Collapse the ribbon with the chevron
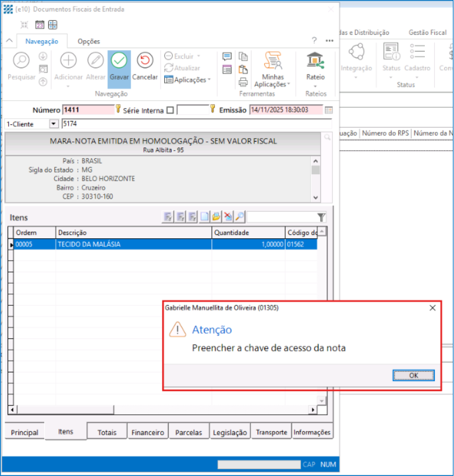The height and width of the screenshot is (476, 454). (9, 41)
